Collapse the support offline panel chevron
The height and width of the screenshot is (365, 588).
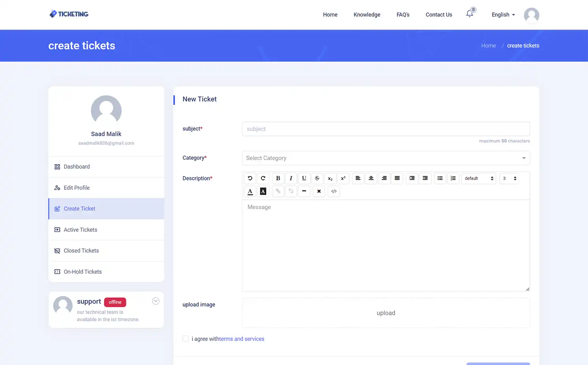tap(155, 301)
